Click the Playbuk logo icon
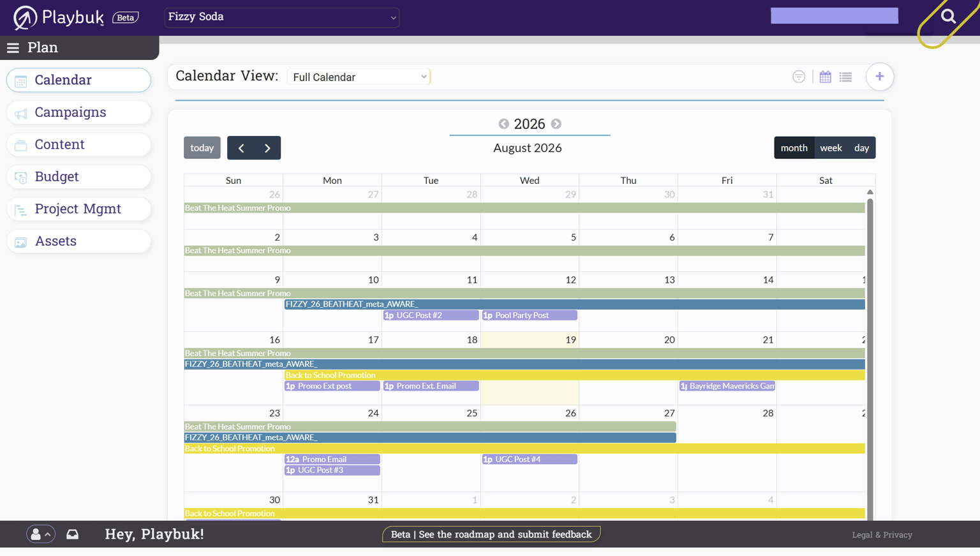 (x=26, y=17)
